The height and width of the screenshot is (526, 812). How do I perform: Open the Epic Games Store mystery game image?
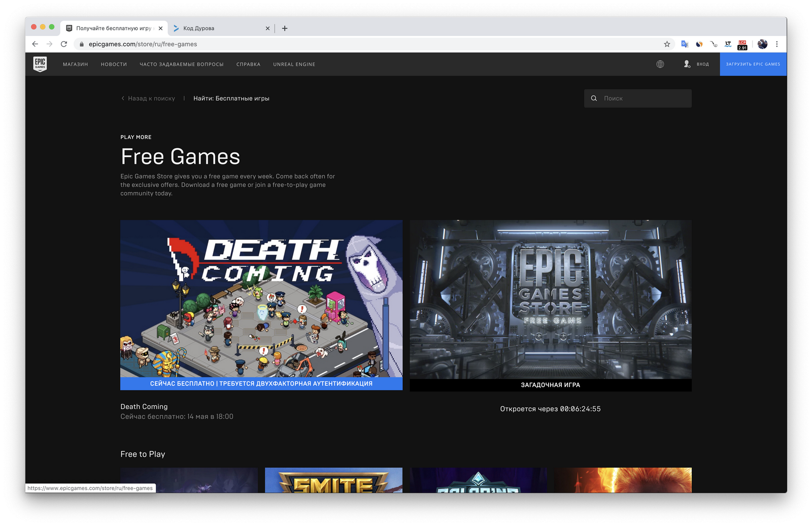tap(551, 299)
